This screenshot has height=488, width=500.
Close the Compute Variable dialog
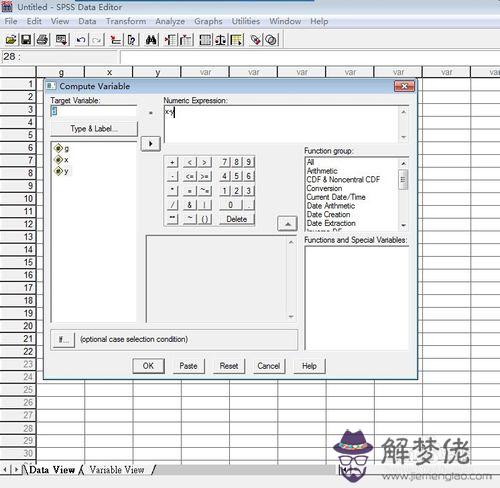click(x=404, y=86)
